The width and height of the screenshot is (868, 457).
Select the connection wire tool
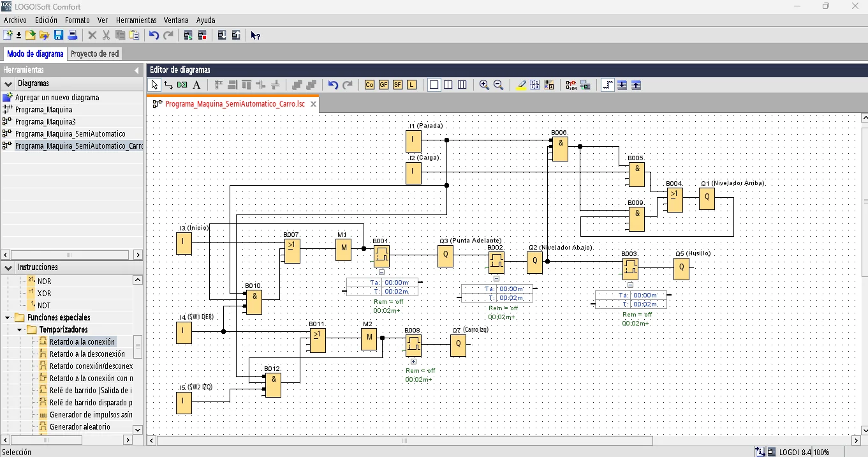tap(168, 85)
